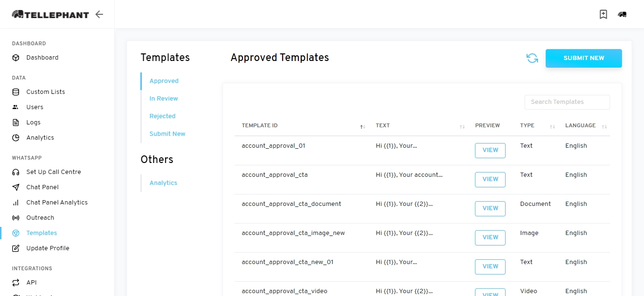Viewport: 644px width, 296px height.
Task: Click the back arrow beside the Tellephant logo
Action: [99, 14]
